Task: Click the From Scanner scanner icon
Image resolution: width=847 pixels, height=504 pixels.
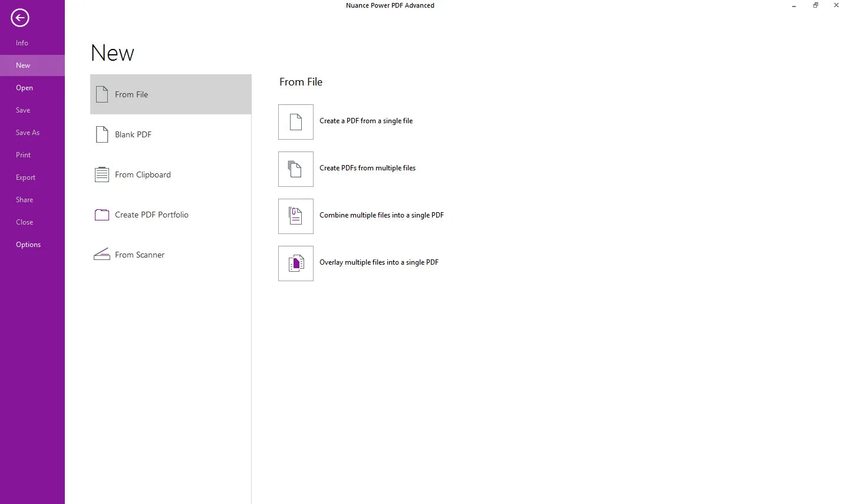Action: coord(101,254)
